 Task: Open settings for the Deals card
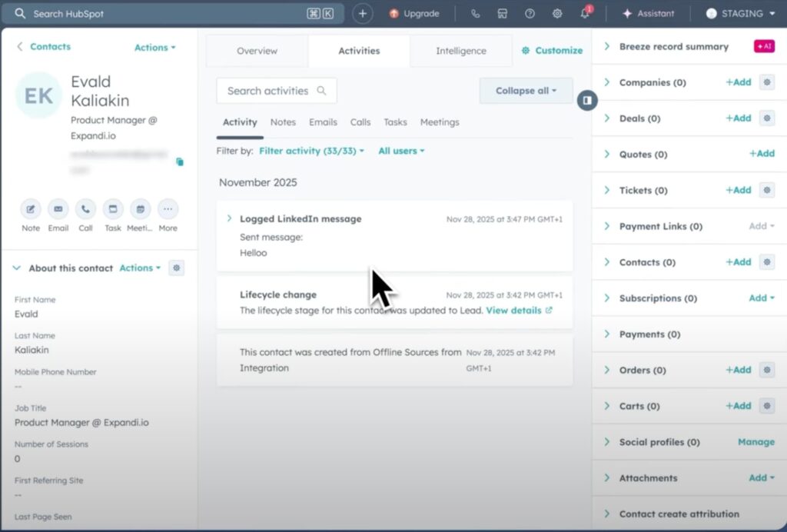click(767, 118)
